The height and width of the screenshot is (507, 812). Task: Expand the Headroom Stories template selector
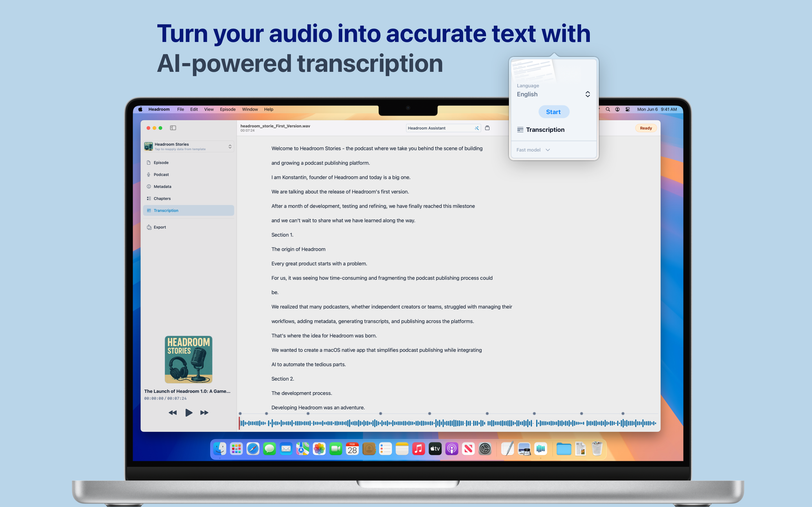[230, 146]
